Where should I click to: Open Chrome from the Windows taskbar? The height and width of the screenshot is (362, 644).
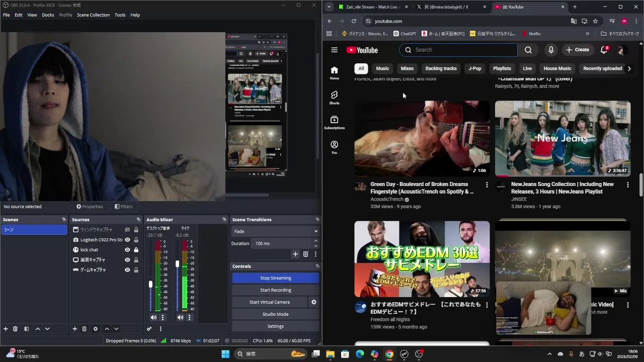coord(389,354)
